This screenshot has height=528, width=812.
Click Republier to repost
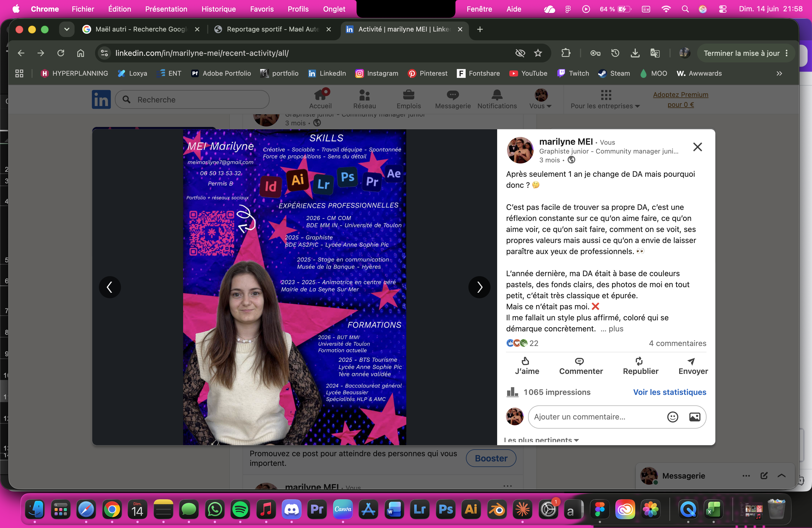(640, 366)
